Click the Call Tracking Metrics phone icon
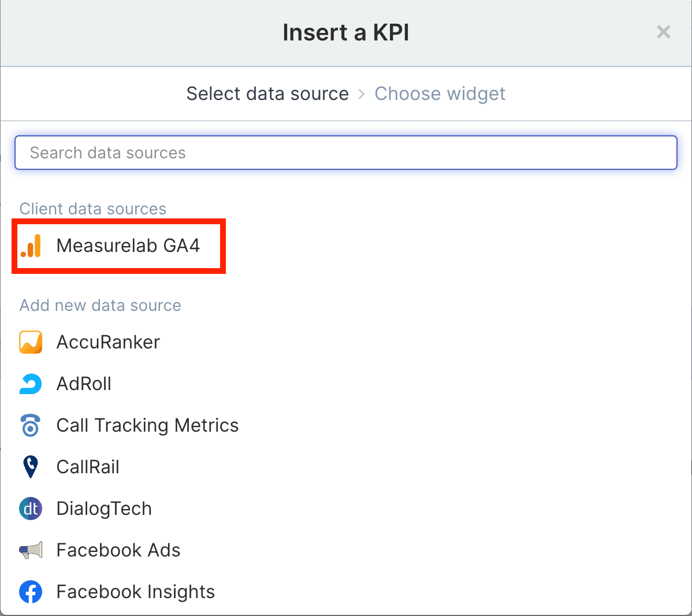692x616 pixels. point(31,425)
